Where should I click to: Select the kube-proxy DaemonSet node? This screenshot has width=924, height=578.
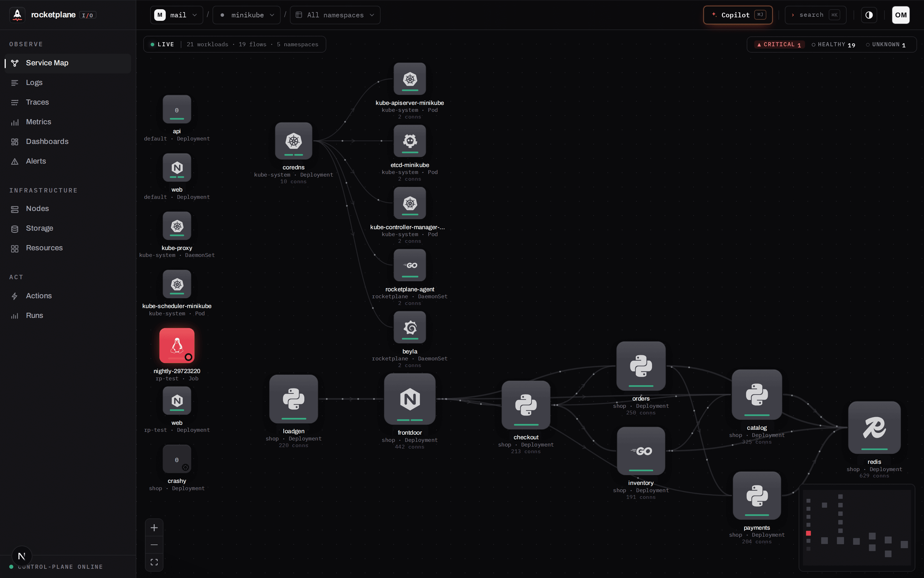(177, 226)
